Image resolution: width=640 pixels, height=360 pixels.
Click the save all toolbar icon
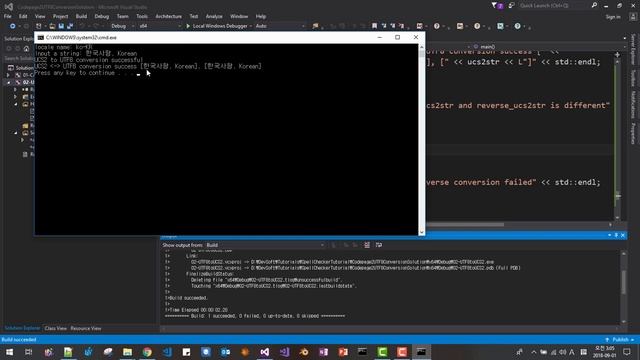point(70,26)
